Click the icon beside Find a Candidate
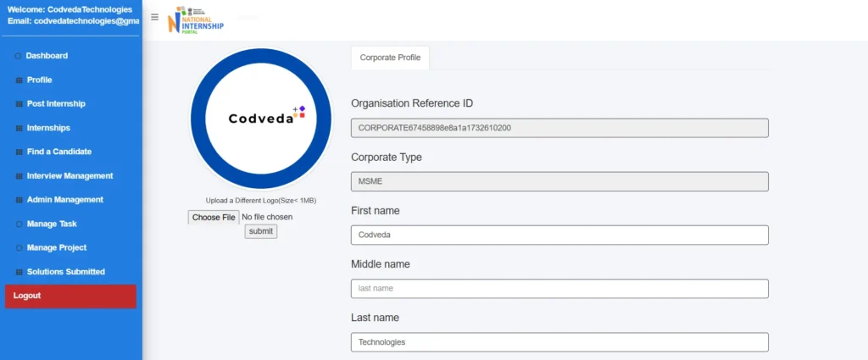The width and height of the screenshot is (868, 360). 18,152
